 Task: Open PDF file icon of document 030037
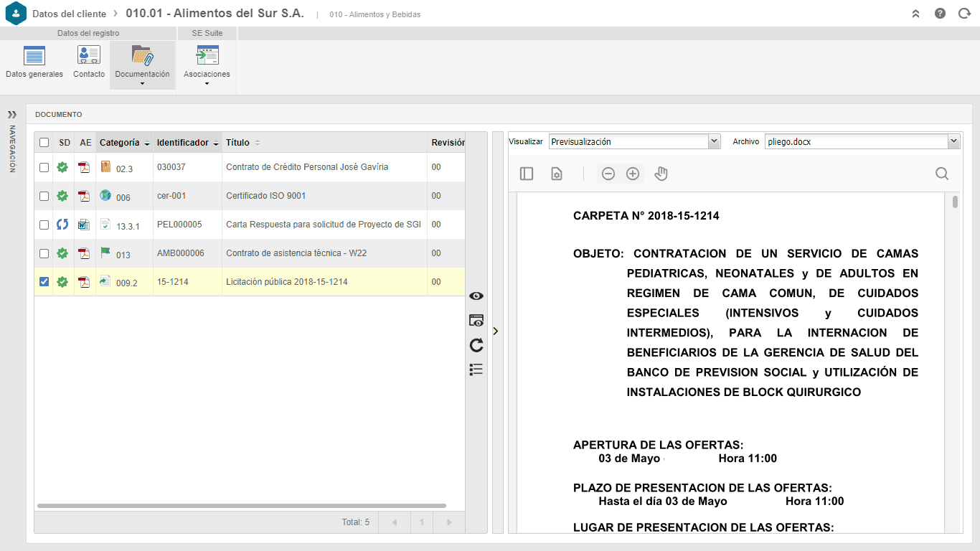click(x=85, y=167)
